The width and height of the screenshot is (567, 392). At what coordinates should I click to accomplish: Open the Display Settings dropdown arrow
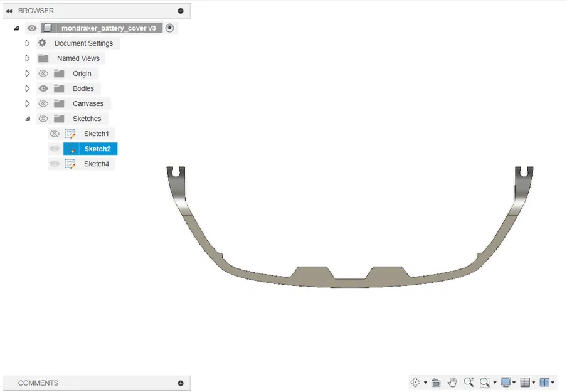(513, 382)
